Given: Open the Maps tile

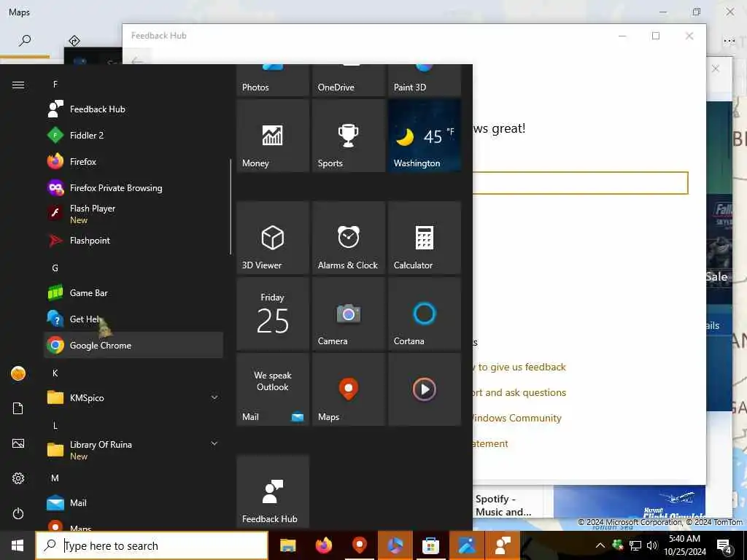Looking at the screenshot, I should (349, 389).
